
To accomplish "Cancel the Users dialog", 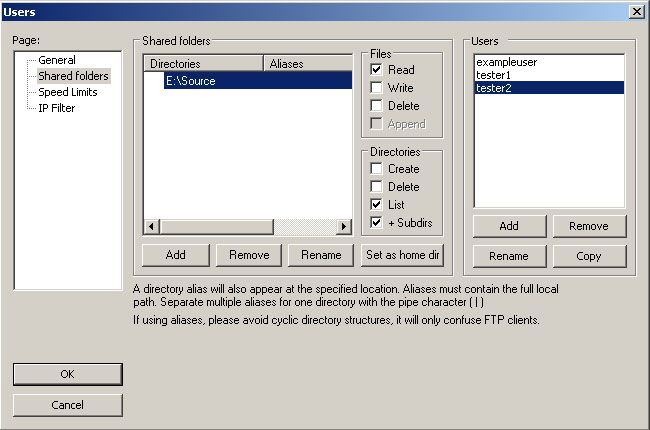I will click(68, 405).
